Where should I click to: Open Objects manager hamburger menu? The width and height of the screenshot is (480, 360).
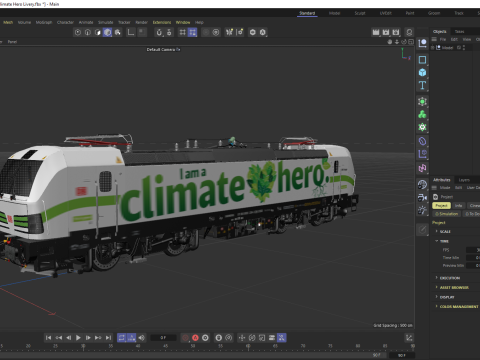point(434,39)
